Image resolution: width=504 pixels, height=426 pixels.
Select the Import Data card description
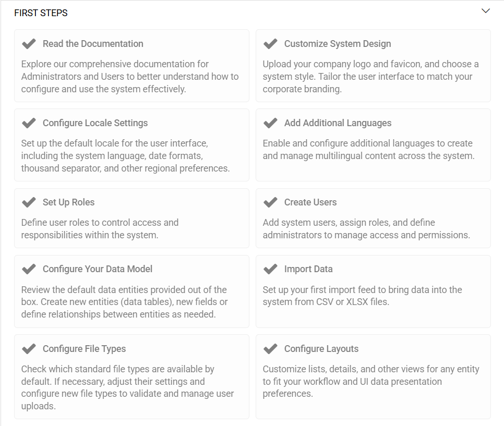(362, 296)
